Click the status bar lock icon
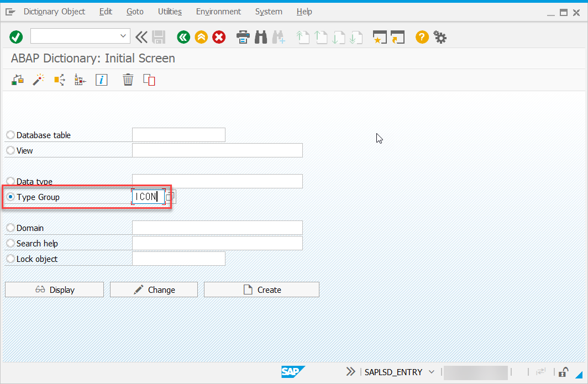This screenshot has height=384, width=588. click(x=563, y=372)
